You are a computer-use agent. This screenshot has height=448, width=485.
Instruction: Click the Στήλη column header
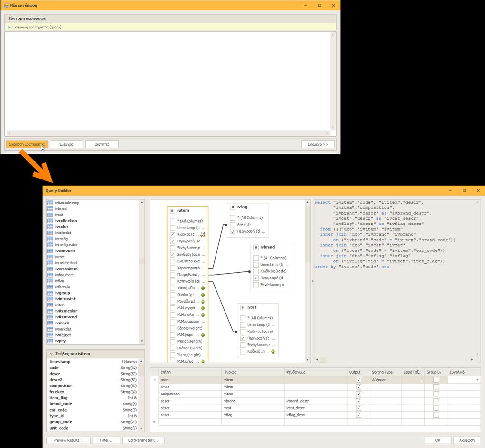tap(190, 372)
